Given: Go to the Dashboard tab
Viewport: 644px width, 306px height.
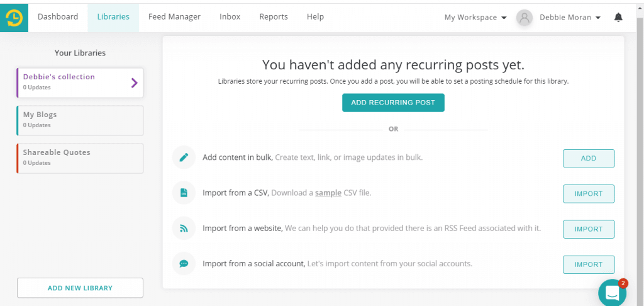Looking at the screenshot, I should pos(58,17).
